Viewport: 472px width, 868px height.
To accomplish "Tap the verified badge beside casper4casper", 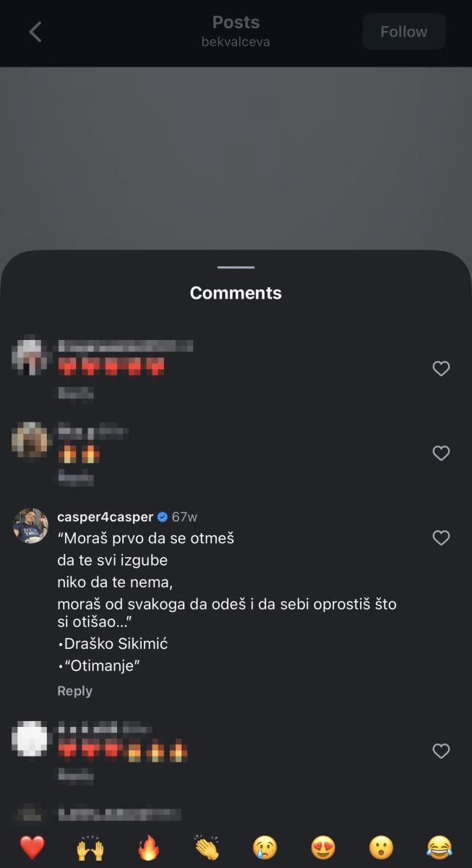I will (x=163, y=517).
